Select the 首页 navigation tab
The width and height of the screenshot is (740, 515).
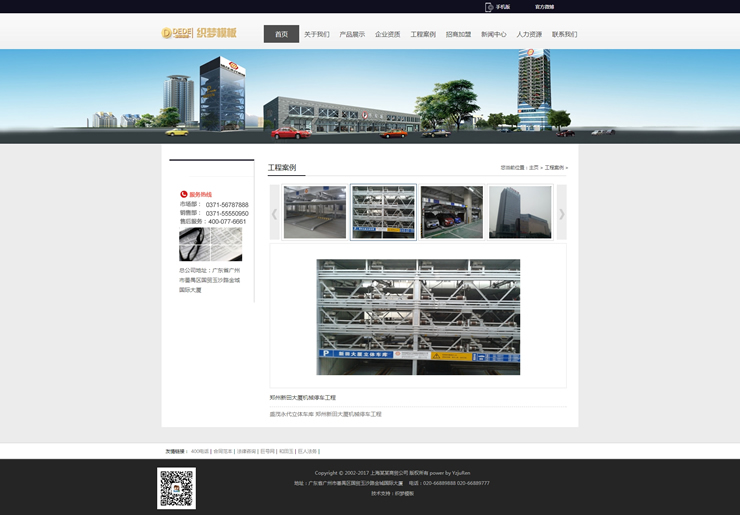tap(281, 34)
